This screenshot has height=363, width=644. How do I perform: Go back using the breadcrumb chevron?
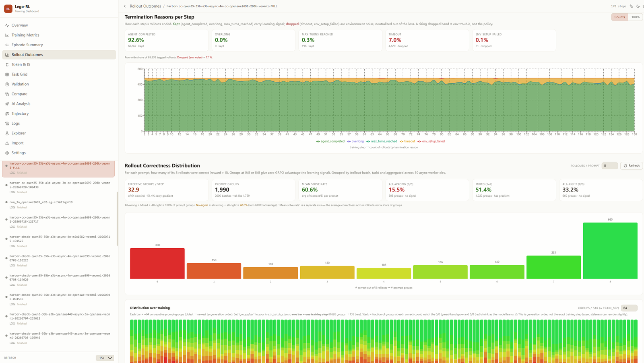coord(125,6)
